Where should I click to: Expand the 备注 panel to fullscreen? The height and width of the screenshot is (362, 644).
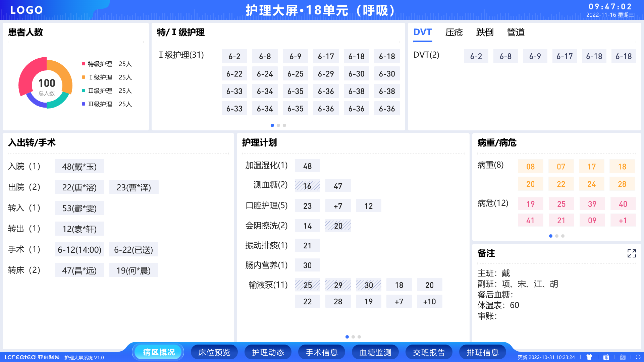[632, 253]
